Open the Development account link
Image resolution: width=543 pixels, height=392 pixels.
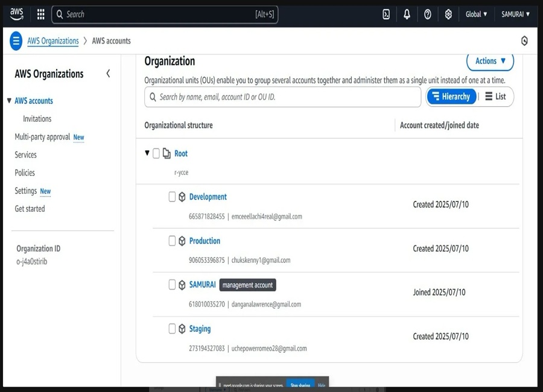(208, 197)
